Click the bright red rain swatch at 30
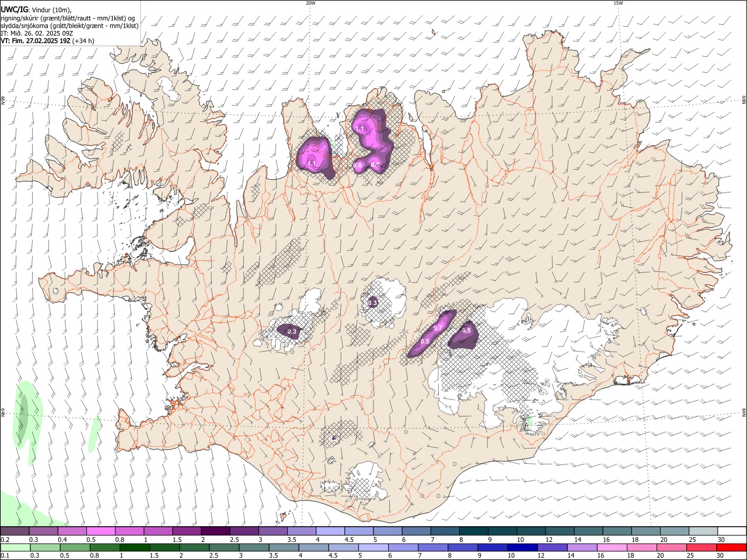 [731, 548]
